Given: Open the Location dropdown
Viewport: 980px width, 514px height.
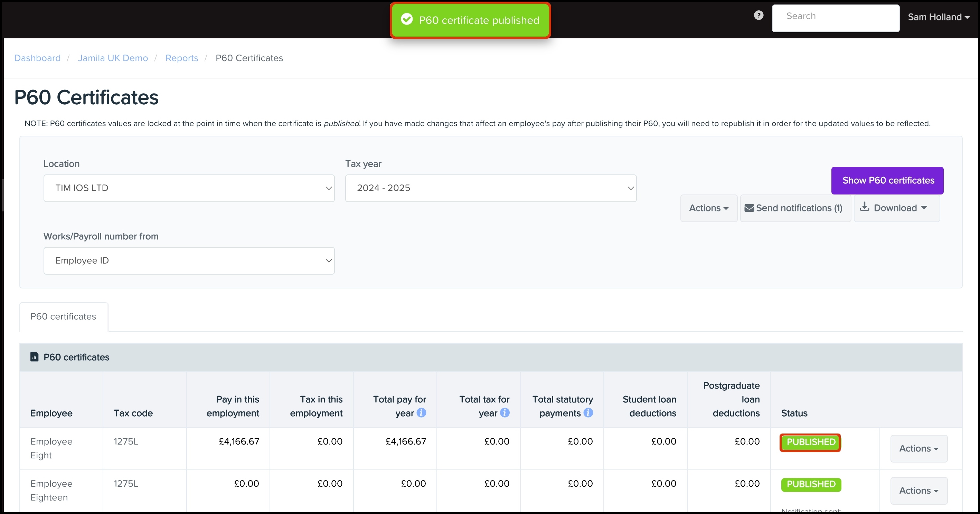Looking at the screenshot, I should [x=189, y=188].
